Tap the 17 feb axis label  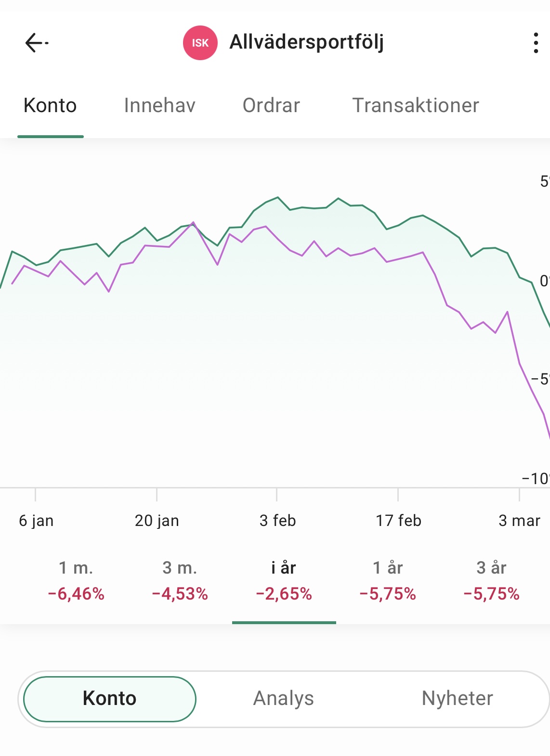coord(398,521)
